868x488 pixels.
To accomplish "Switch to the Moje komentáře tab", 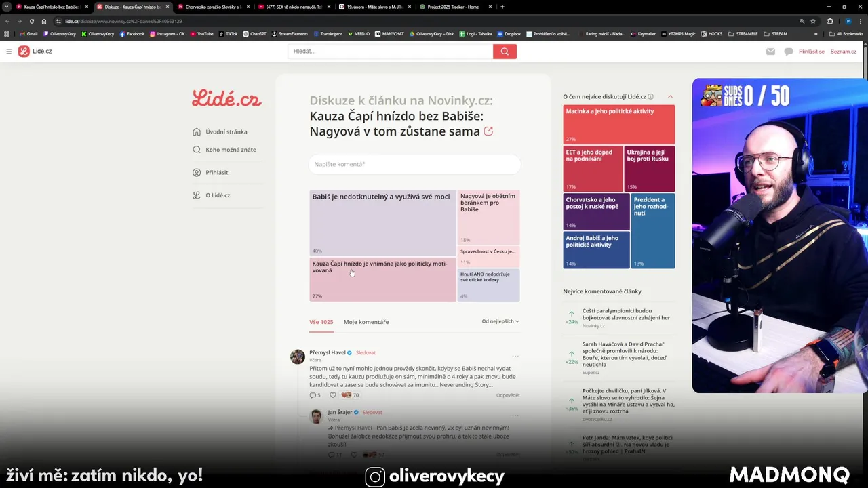I will (x=366, y=322).
